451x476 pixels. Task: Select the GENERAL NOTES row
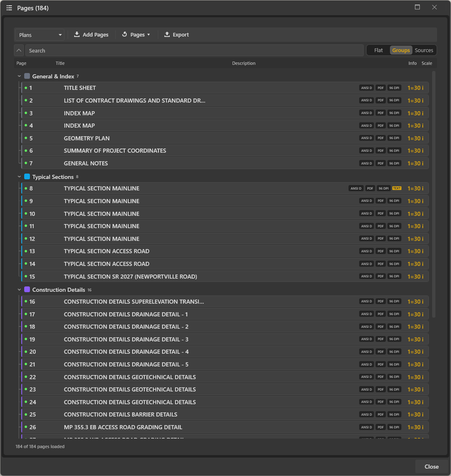point(225,163)
